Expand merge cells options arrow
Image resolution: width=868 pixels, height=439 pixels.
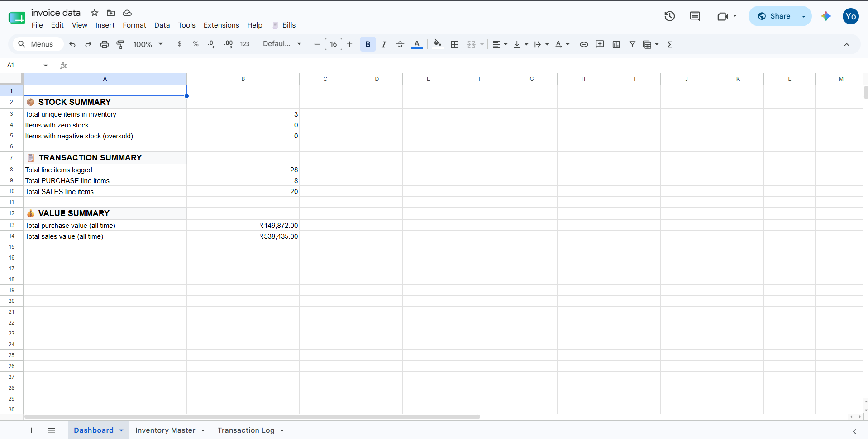[x=482, y=44]
